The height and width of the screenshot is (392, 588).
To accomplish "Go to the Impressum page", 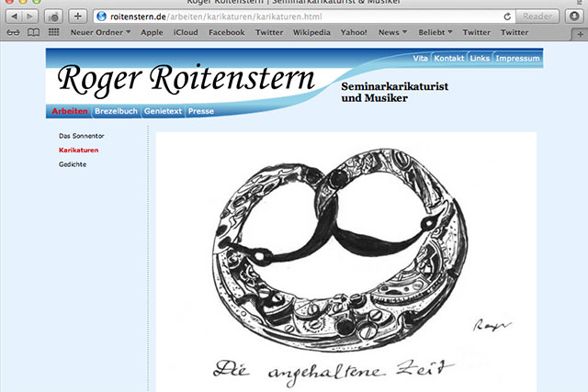I will coord(516,58).
